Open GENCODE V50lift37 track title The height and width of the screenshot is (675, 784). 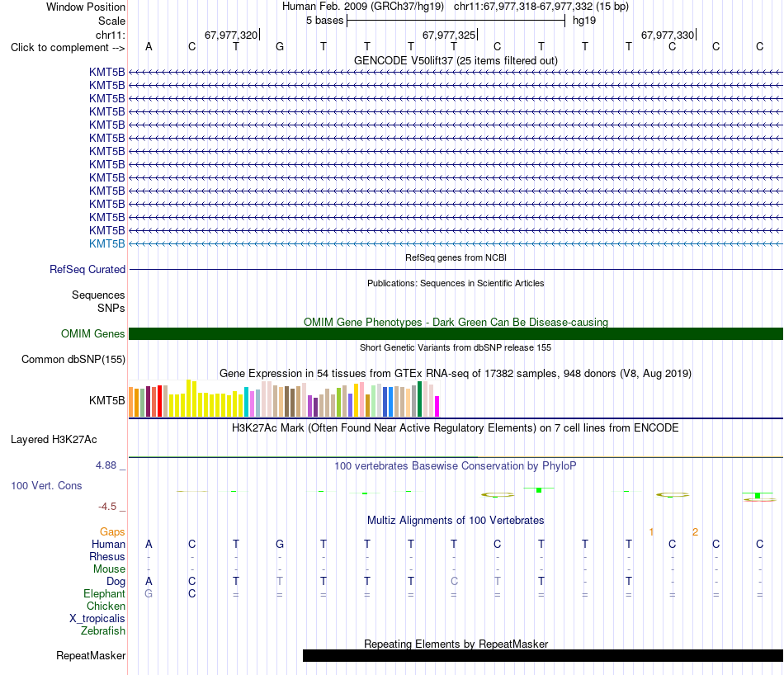pyautogui.click(x=456, y=60)
